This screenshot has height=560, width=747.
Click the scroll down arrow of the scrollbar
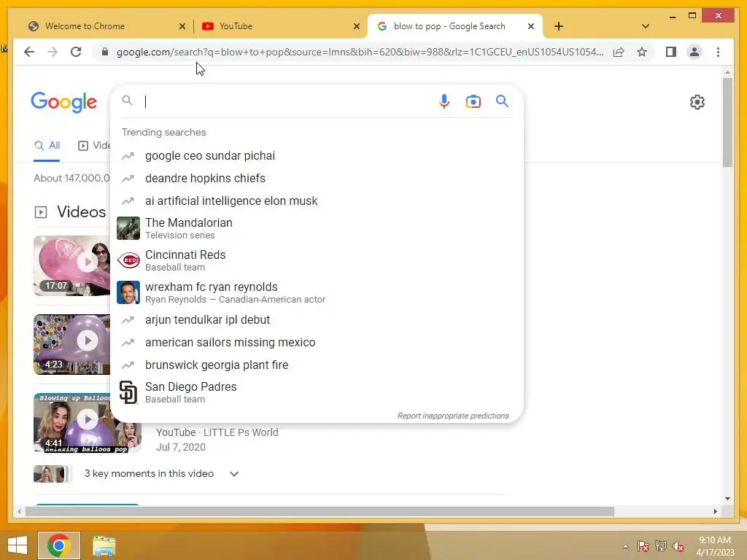coord(727,499)
